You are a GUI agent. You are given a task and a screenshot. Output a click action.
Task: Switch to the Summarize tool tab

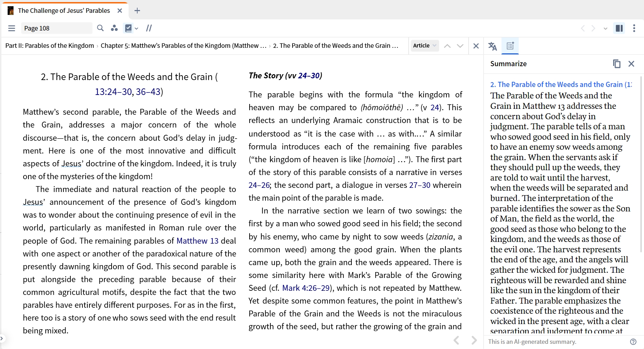point(510,46)
